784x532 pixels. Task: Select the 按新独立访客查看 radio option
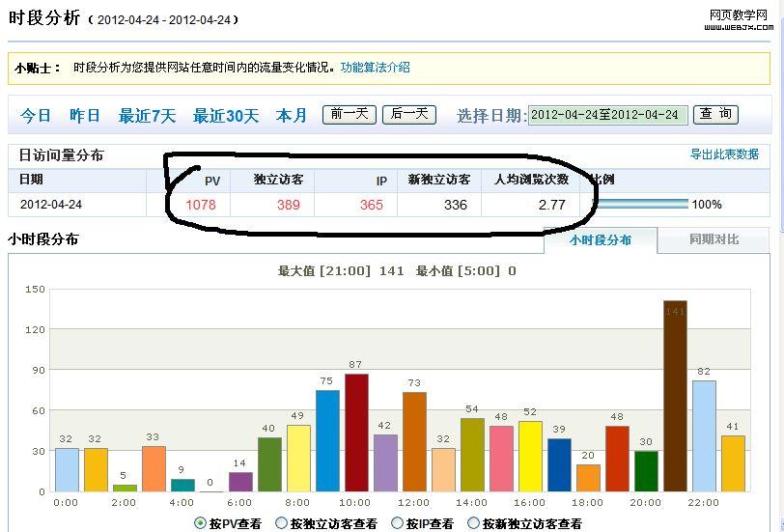[x=473, y=523]
